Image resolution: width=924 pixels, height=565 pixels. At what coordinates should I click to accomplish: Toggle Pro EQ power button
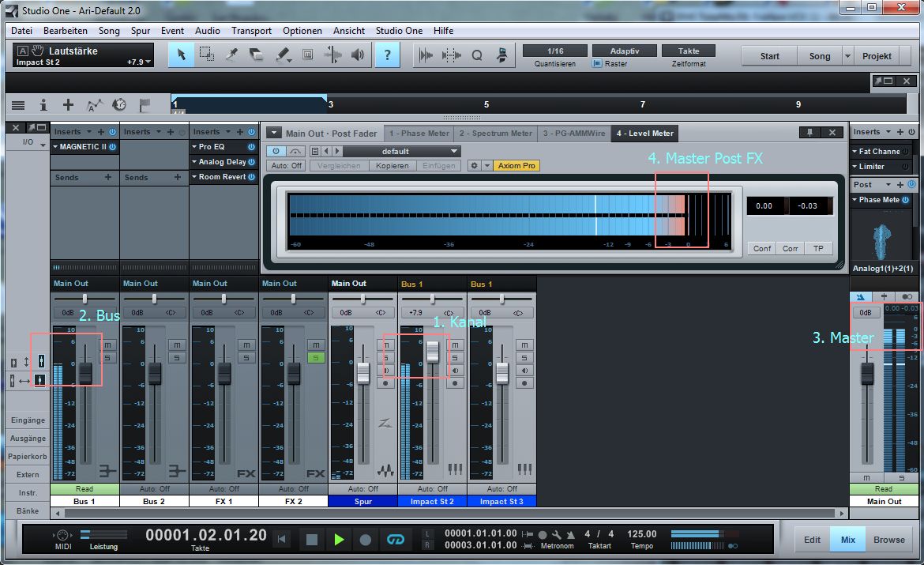pyautogui.click(x=252, y=147)
